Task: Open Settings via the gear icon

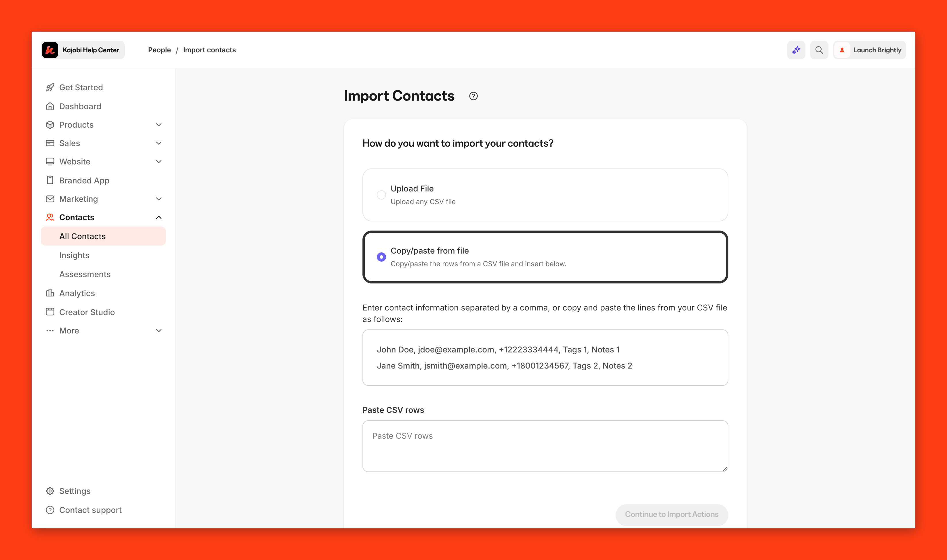Action: click(50, 491)
